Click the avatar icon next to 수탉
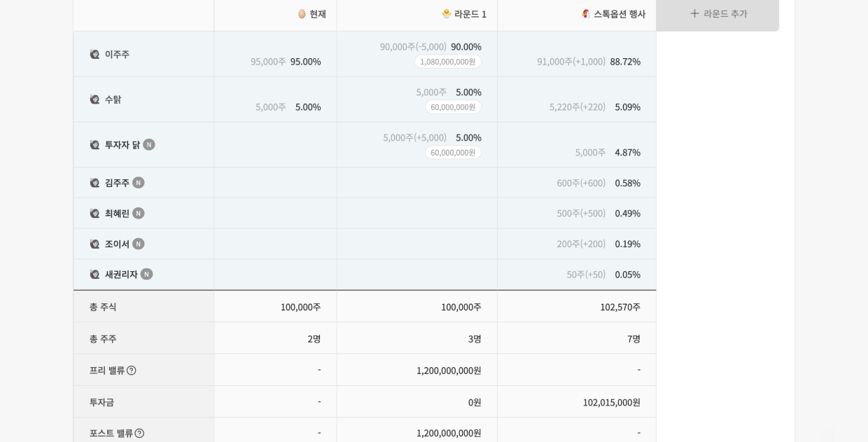Image resolution: width=868 pixels, height=442 pixels. pyautogui.click(x=95, y=99)
